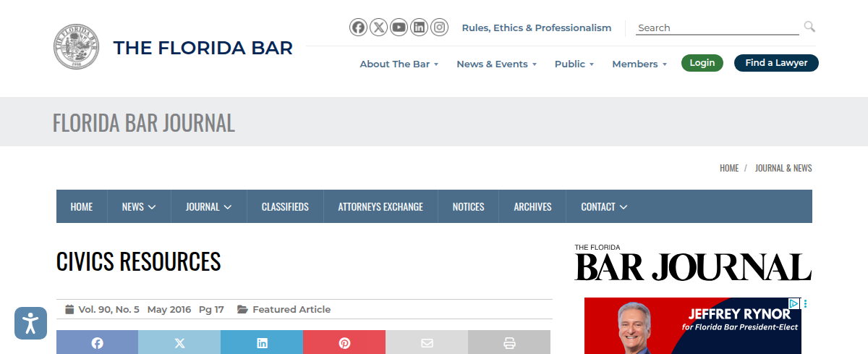Open the accessibility options widget
The height and width of the screenshot is (354, 868).
(x=30, y=323)
